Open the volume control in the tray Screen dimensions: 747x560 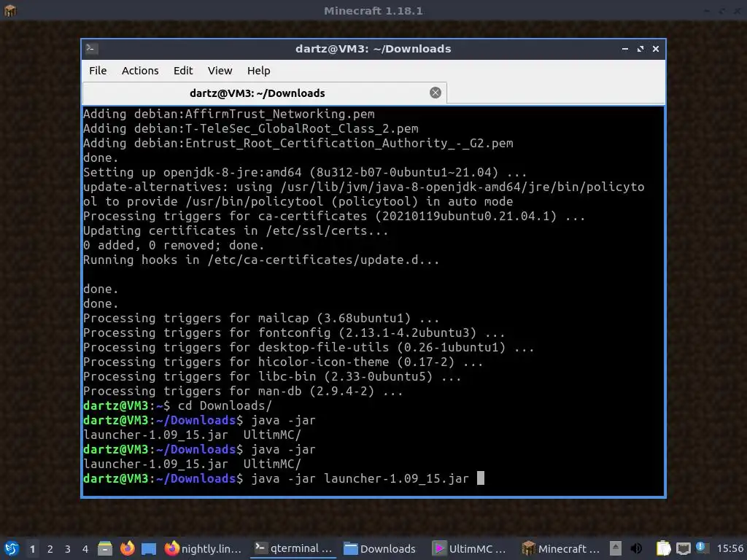click(x=636, y=548)
